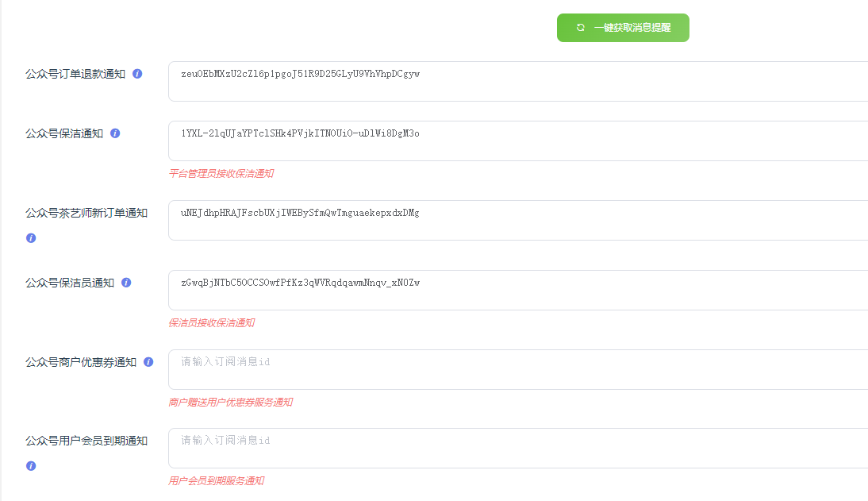Click info icon beside 公众号订单退款通知
The image size is (868, 501).
click(x=137, y=74)
